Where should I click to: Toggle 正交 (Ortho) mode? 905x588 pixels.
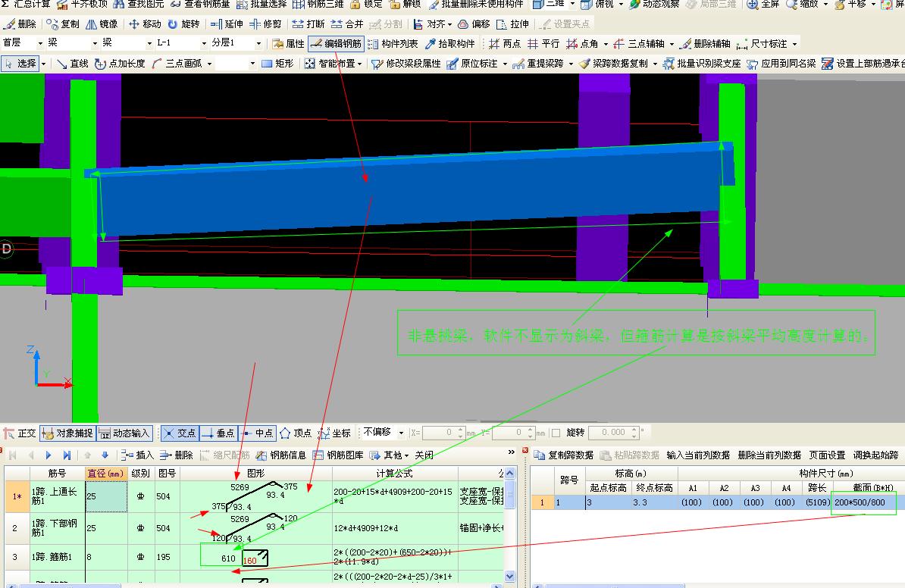[19, 433]
